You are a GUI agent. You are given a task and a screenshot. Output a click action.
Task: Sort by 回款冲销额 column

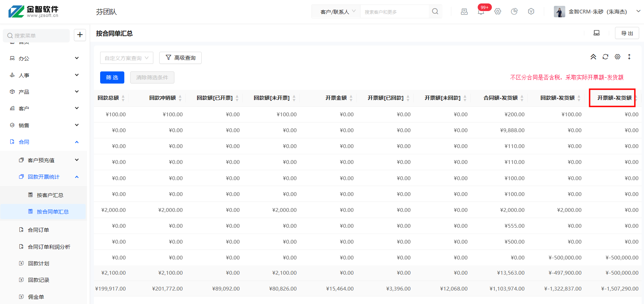(180, 98)
